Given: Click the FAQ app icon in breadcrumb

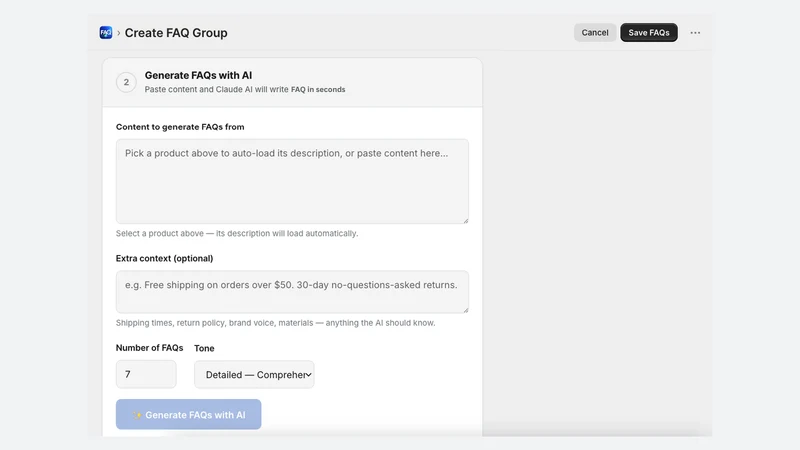Looking at the screenshot, I should tap(106, 33).
